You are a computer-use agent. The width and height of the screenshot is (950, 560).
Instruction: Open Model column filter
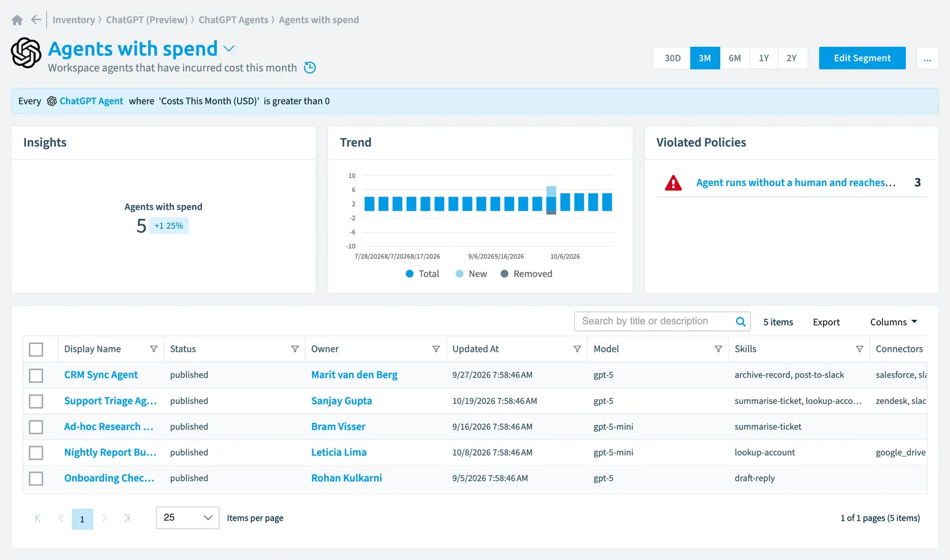click(x=718, y=349)
